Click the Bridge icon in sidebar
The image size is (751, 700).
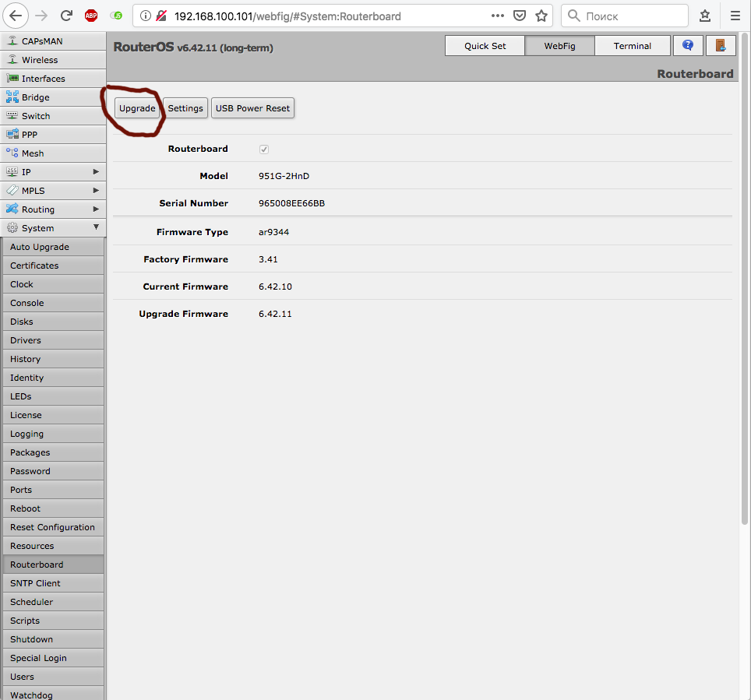pos(12,97)
